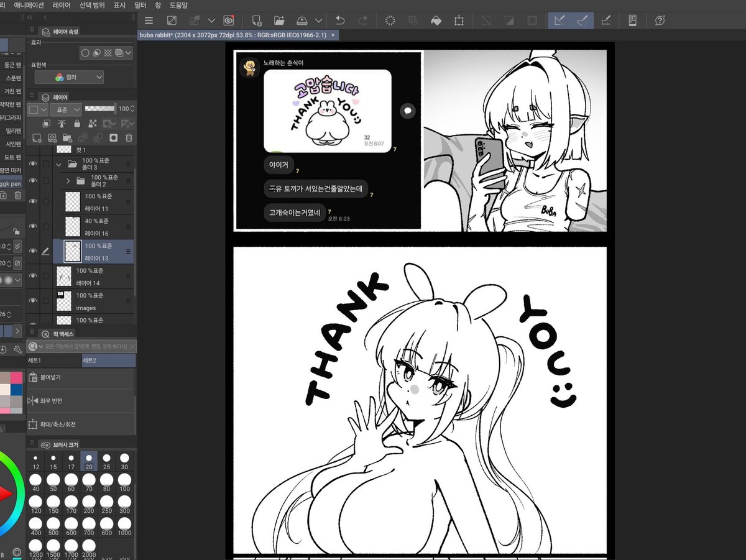Open the 도움말 menu
Screen dimensions: 746x560
point(178,4)
